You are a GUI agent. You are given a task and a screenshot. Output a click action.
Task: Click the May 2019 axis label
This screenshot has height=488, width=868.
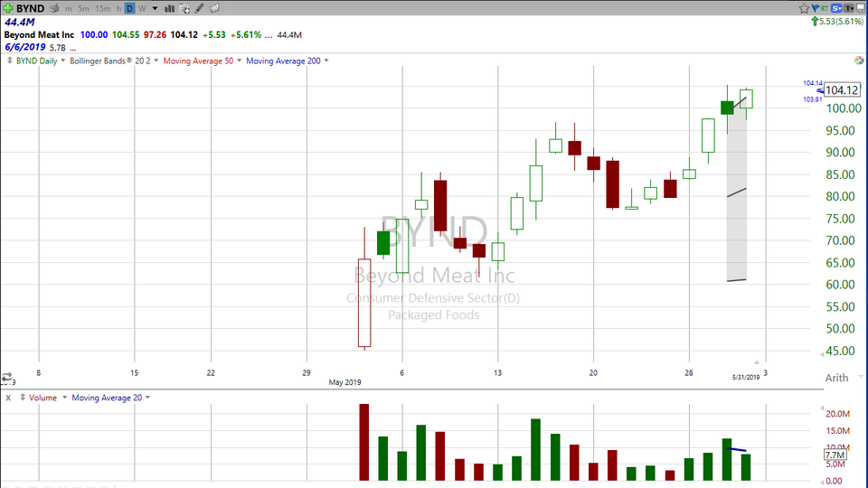[x=344, y=382]
